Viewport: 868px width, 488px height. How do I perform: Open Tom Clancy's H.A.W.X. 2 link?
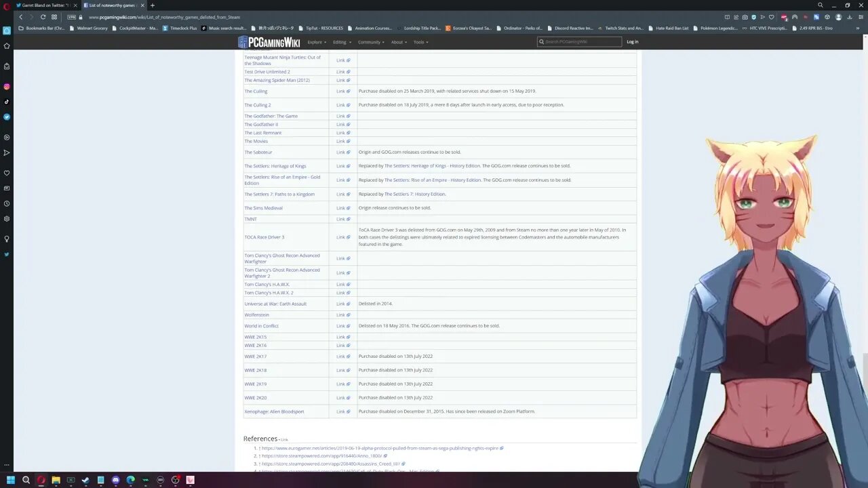pos(269,293)
